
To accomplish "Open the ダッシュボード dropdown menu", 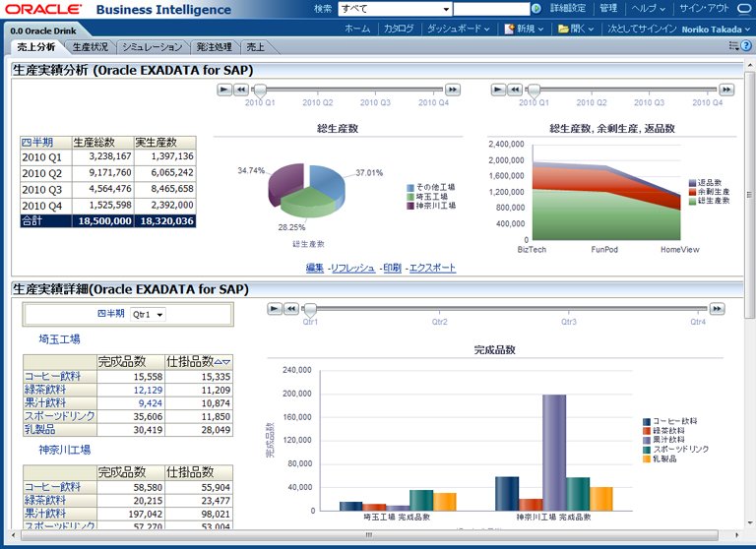I will click(x=459, y=29).
